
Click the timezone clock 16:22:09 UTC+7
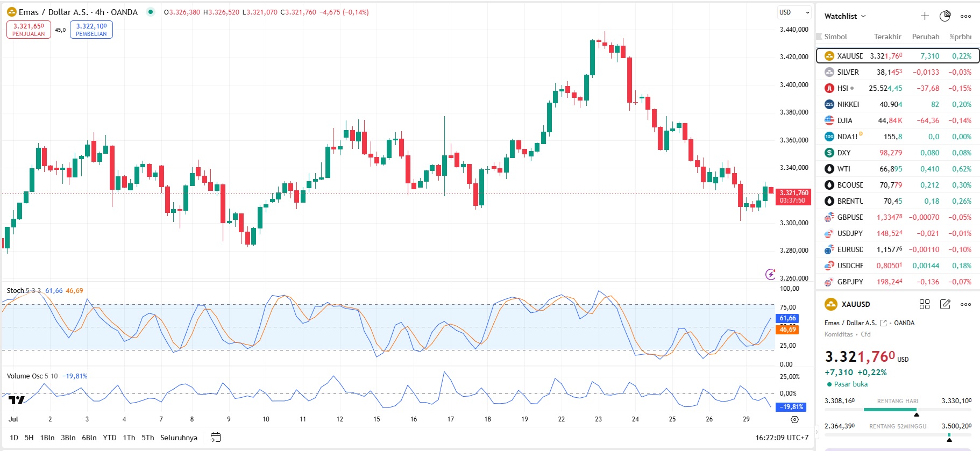782,438
